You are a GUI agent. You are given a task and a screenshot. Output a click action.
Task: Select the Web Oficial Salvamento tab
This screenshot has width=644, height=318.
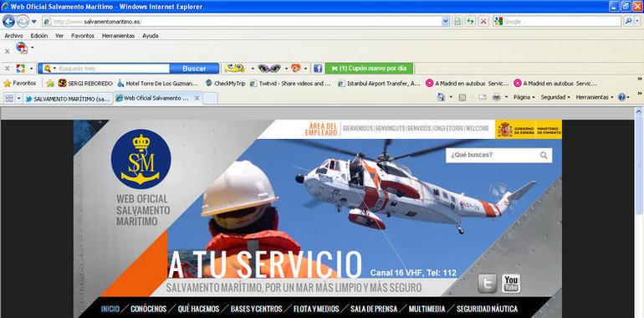click(x=152, y=99)
